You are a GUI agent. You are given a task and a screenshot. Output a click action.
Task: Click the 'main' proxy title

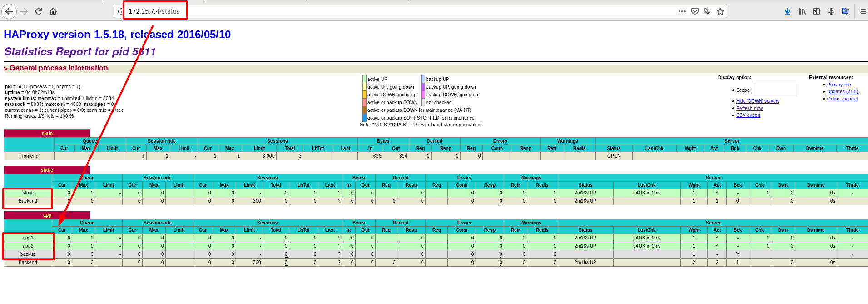click(x=47, y=133)
